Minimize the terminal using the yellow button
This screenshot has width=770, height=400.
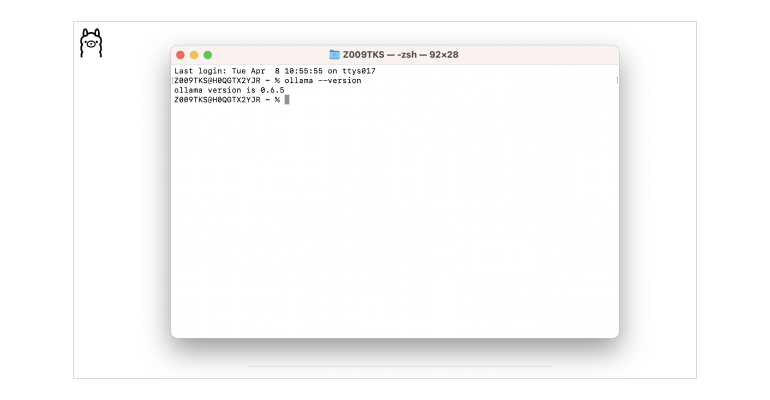[x=194, y=55]
